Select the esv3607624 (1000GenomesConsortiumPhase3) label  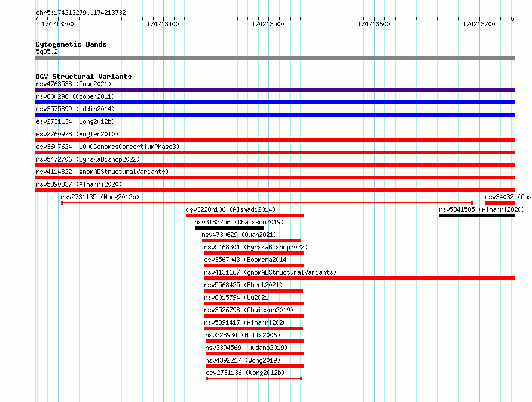pos(108,147)
